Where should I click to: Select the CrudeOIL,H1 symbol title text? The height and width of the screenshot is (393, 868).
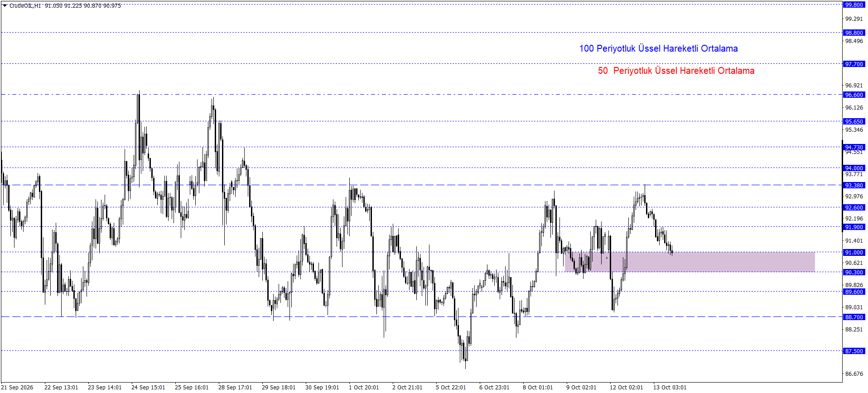[x=25, y=6]
